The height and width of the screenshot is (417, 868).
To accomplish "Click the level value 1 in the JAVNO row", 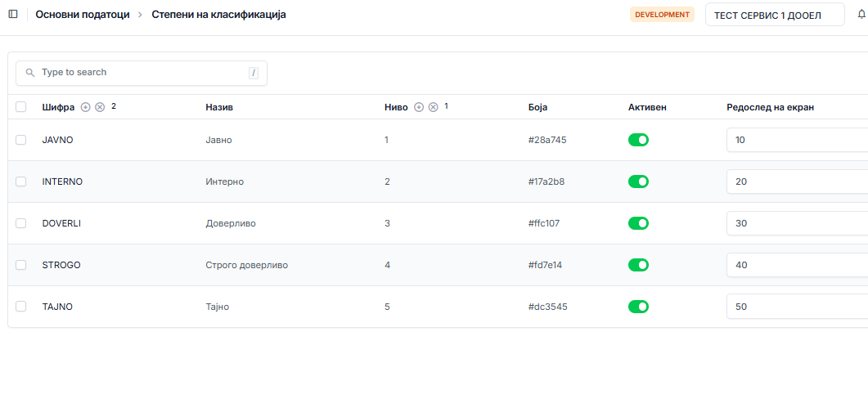I will pos(386,140).
